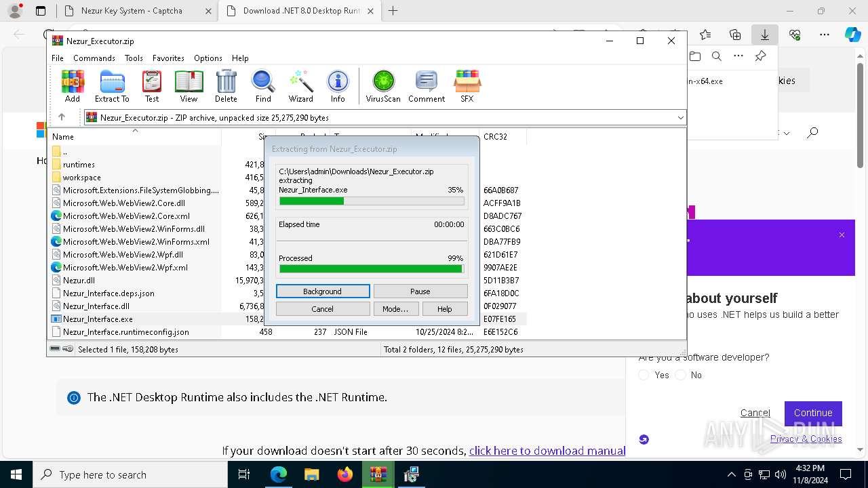Open the Comment tool
Image resolution: width=868 pixels, height=488 pixels.
[x=427, y=86]
